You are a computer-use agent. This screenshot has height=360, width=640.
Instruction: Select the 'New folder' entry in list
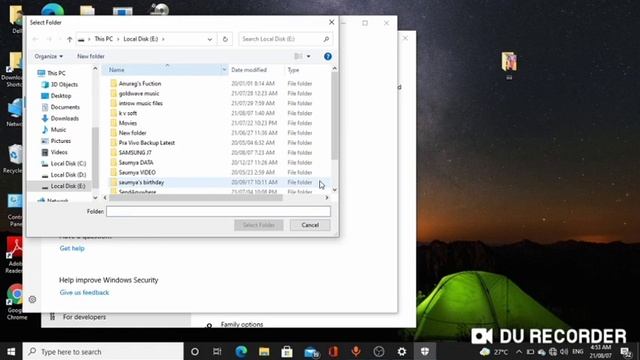132,133
